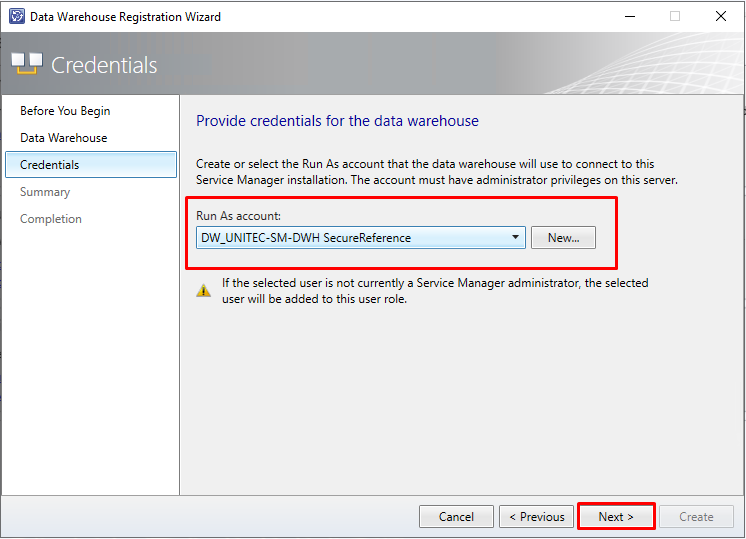Click the Next > button
Image resolution: width=746 pixels, height=539 pixels.
(x=616, y=517)
